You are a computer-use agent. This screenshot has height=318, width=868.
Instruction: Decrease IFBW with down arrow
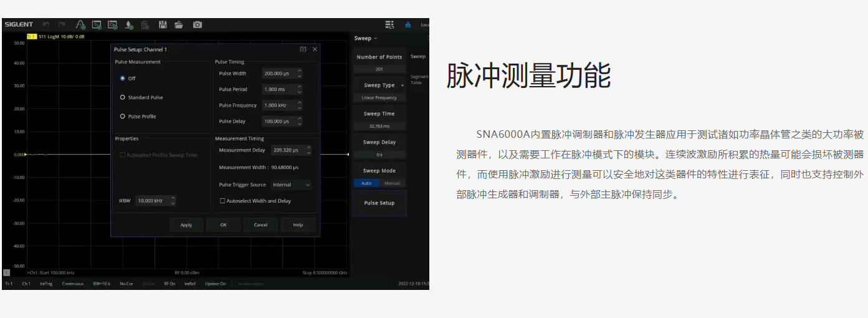(173, 203)
